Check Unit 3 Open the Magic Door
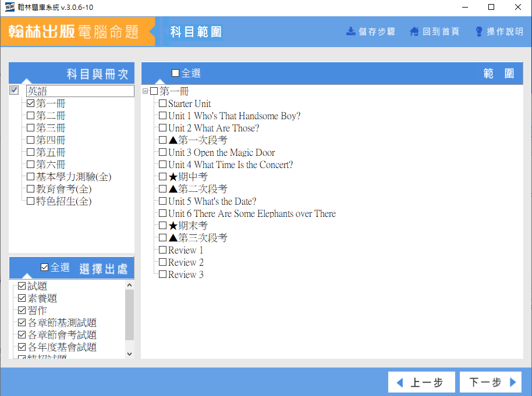The image size is (532, 396). pos(163,152)
